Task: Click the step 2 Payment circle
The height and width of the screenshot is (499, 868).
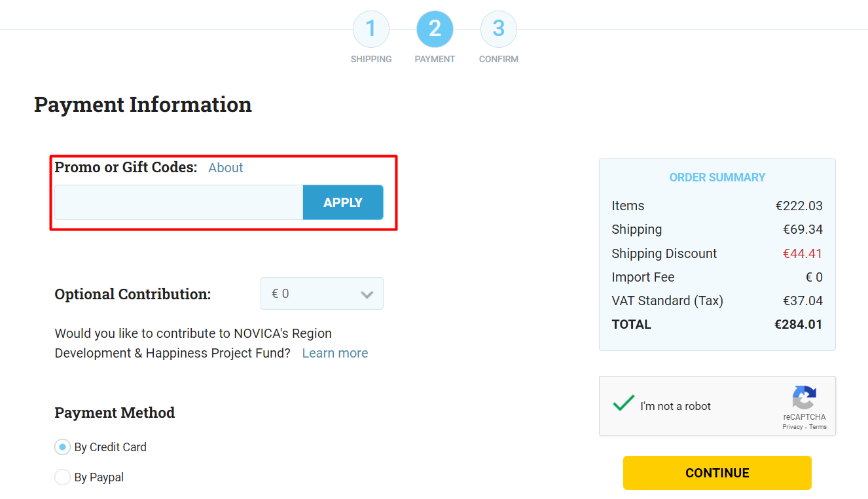Action: [435, 29]
